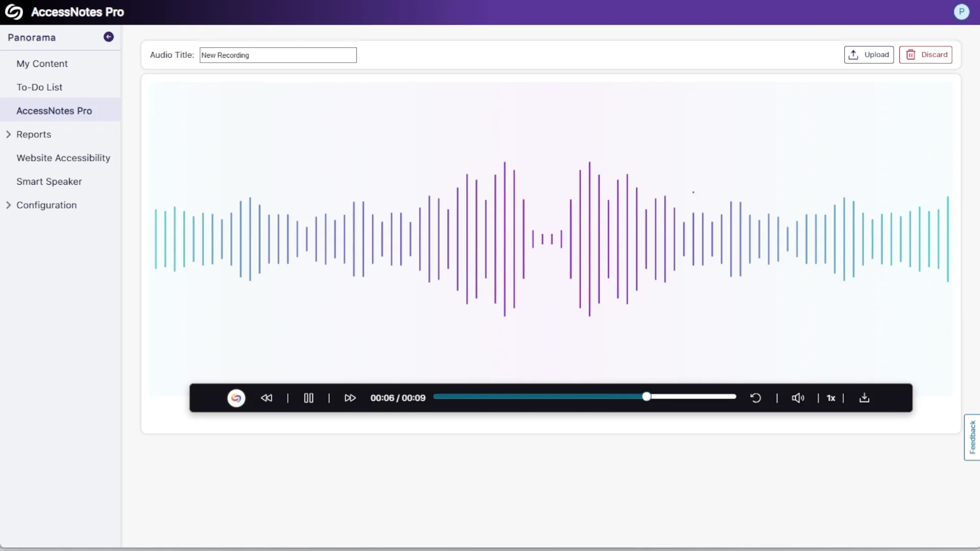Discard the recording
This screenshot has width=980, height=551.
pos(925,55)
